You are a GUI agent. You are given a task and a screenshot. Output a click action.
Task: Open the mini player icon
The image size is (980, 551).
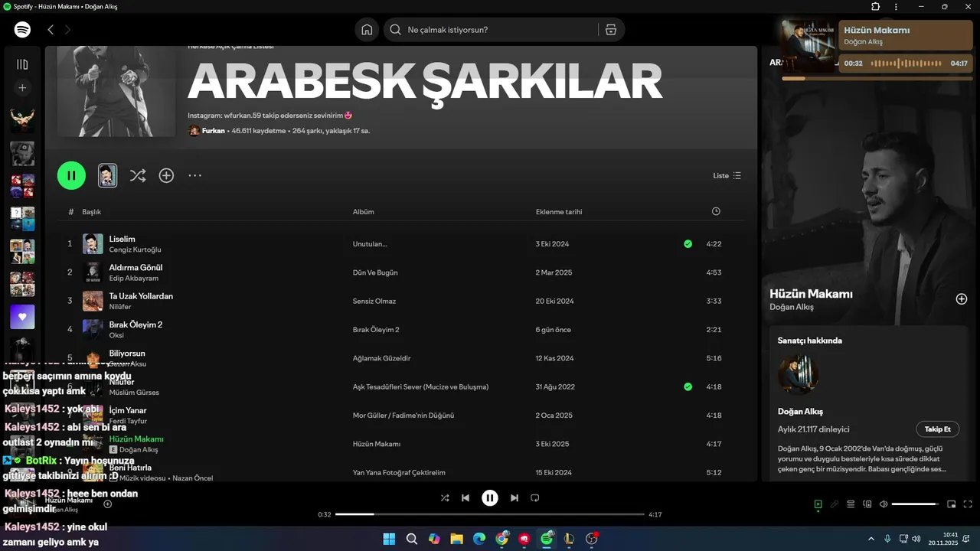coord(952,504)
